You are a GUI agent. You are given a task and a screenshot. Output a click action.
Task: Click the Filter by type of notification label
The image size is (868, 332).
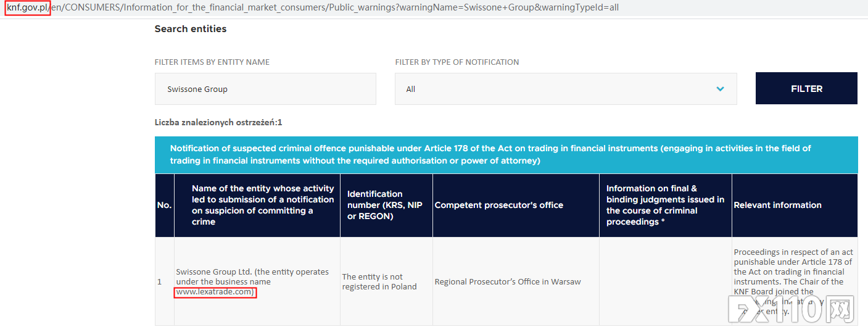457,62
